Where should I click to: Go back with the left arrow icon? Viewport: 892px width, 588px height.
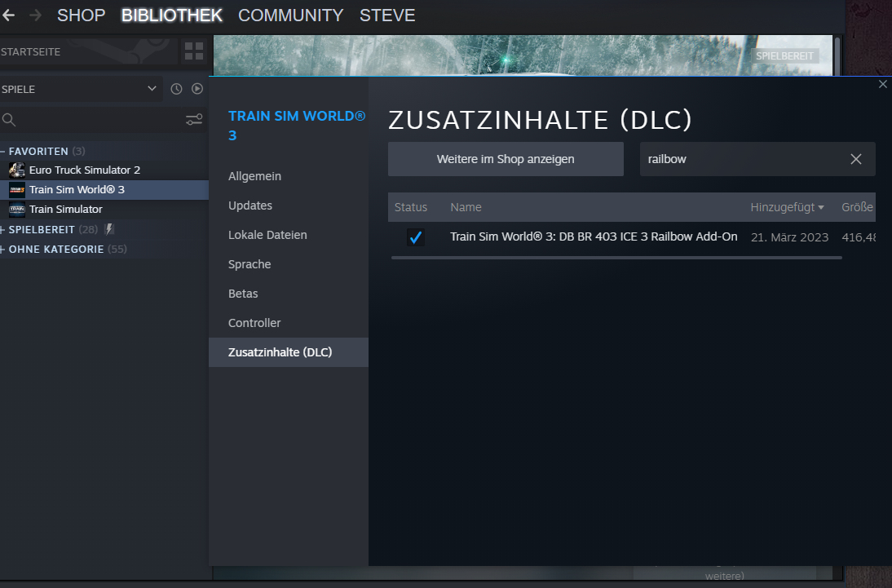tap(8, 15)
